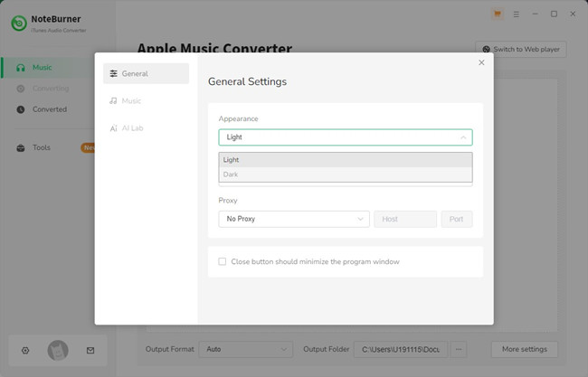Open the General settings tab
Image resolution: width=588 pixels, height=377 pixels.
click(146, 73)
